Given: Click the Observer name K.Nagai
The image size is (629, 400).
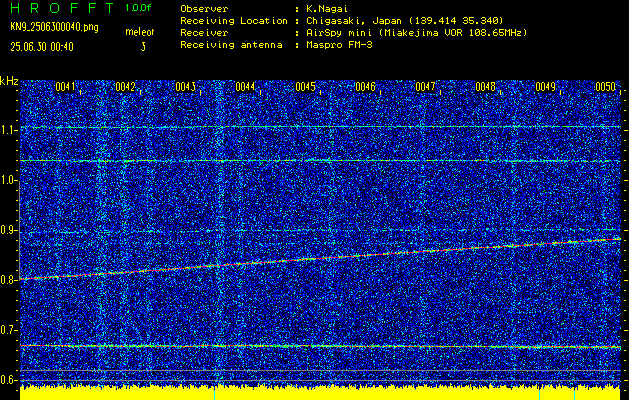Looking at the screenshot, I should tap(328, 9).
